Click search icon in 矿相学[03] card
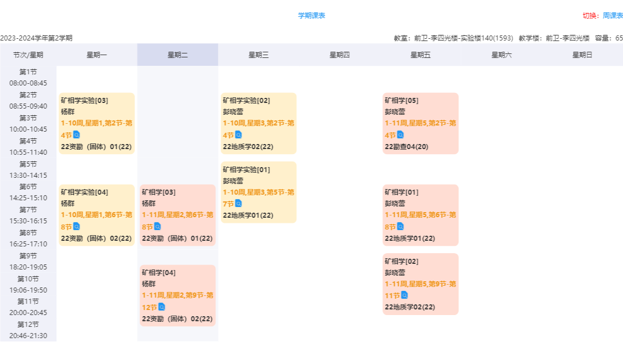The image size is (623, 364). (x=158, y=227)
